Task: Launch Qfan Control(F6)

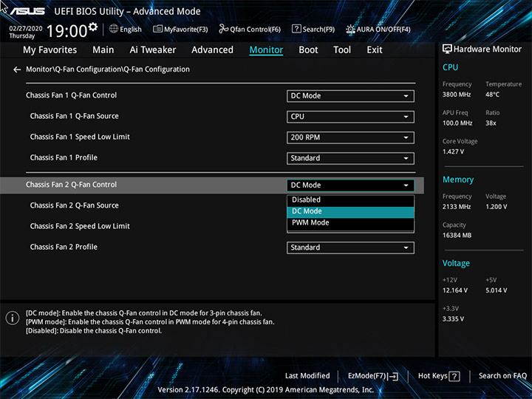Action: pyautogui.click(x=250, y=29)
